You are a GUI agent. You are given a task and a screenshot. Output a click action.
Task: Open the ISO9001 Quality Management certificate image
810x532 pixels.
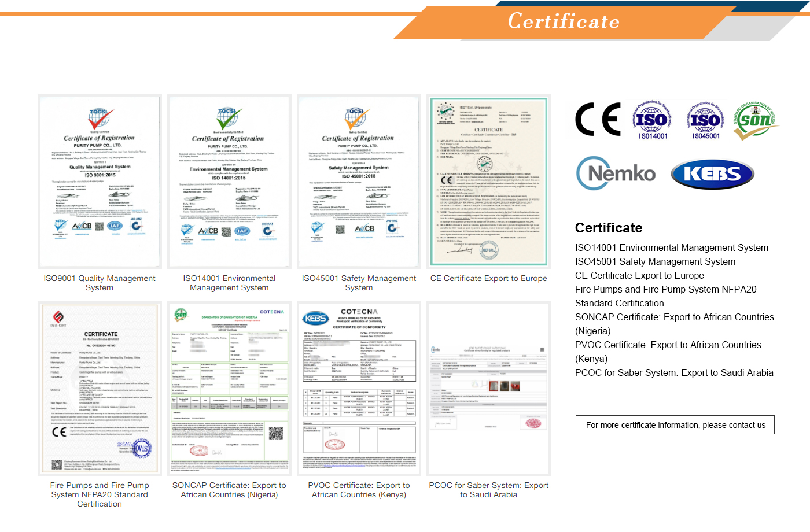click(x=100, y=182)
